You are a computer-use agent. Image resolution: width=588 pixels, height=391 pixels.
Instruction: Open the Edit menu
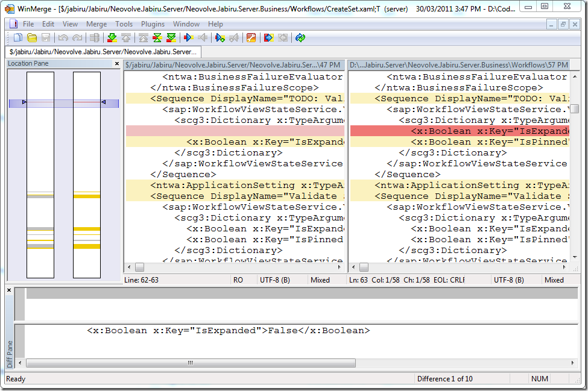pyautogui.click(x=48, y=24)
